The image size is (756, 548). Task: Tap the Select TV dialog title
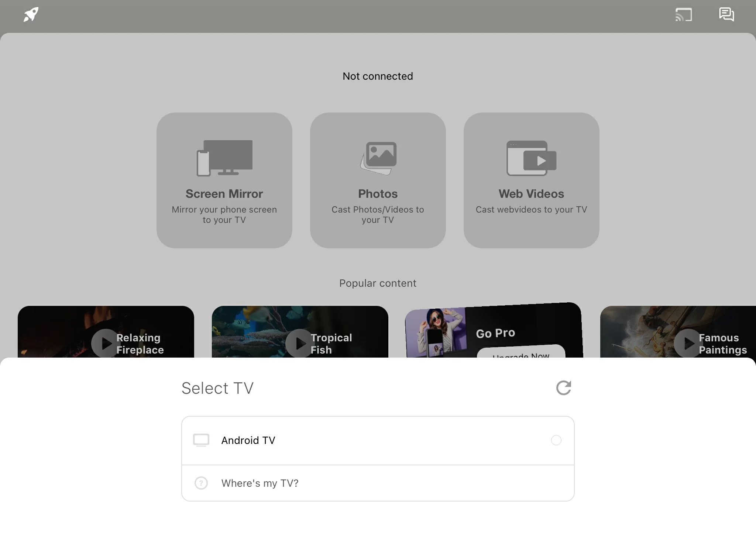tap(217, 388)
